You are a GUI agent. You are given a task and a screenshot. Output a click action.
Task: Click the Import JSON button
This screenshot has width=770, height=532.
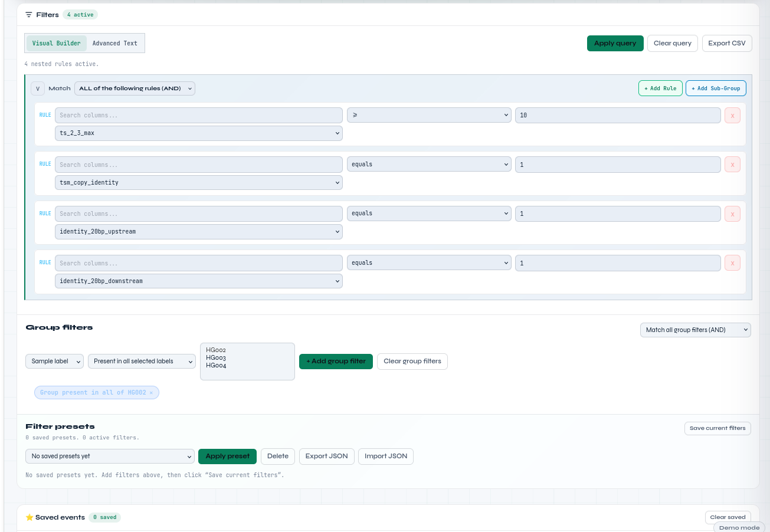386,456
